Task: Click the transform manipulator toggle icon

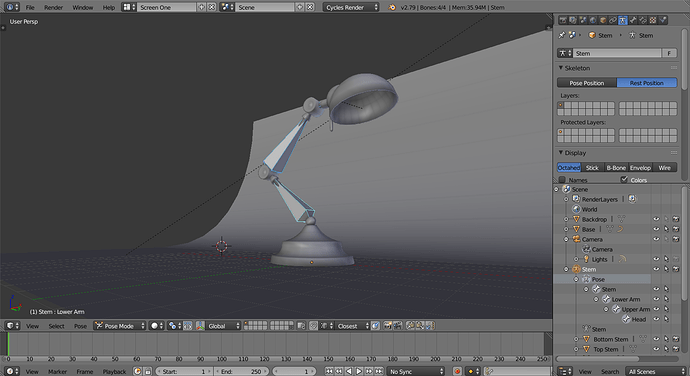Action: [200, 326]
